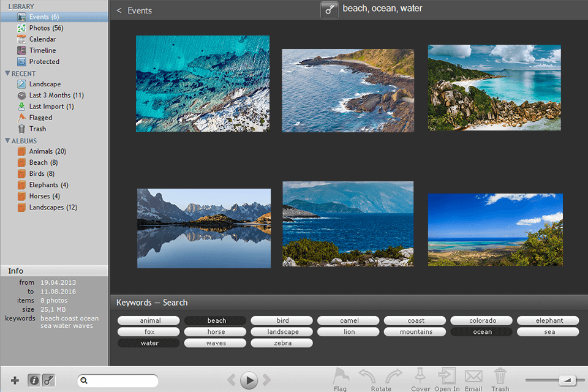Select the colorado keyword
Screen dimensions: 588x392
tap(481, 320)
